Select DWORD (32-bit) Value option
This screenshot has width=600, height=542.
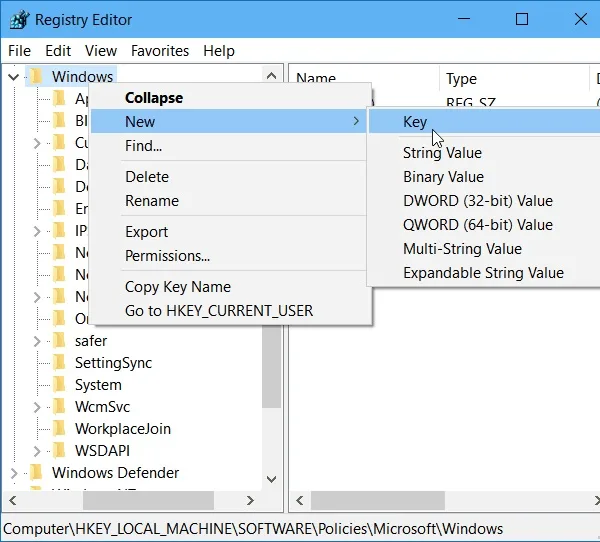(478, 201)
